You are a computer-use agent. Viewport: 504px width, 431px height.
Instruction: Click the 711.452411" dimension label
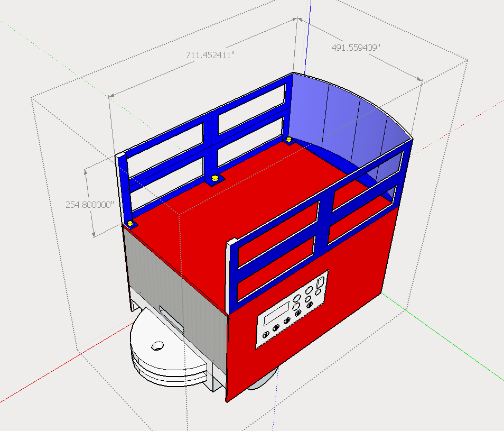click(x=210, y=54)
